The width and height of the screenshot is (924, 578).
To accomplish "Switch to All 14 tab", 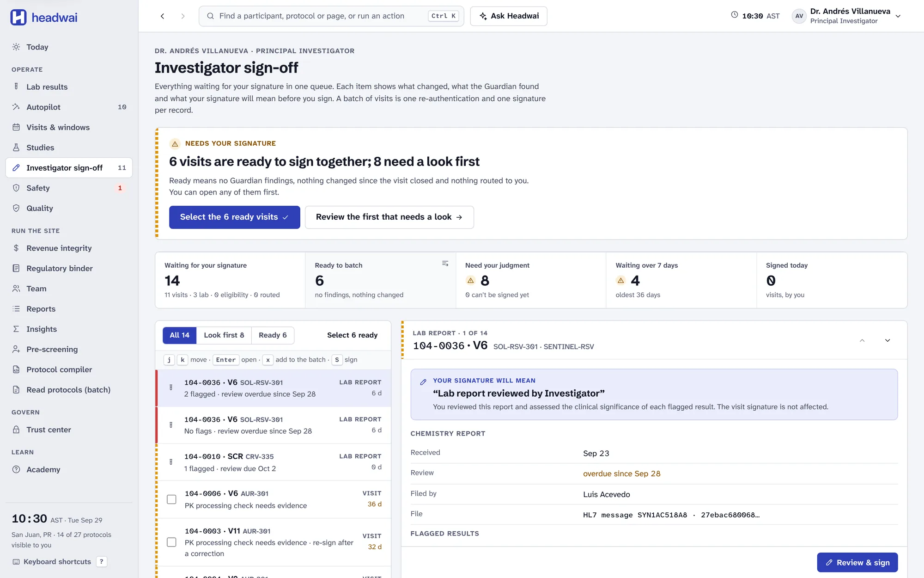I will pyautogui.click(x=179, y=335).
